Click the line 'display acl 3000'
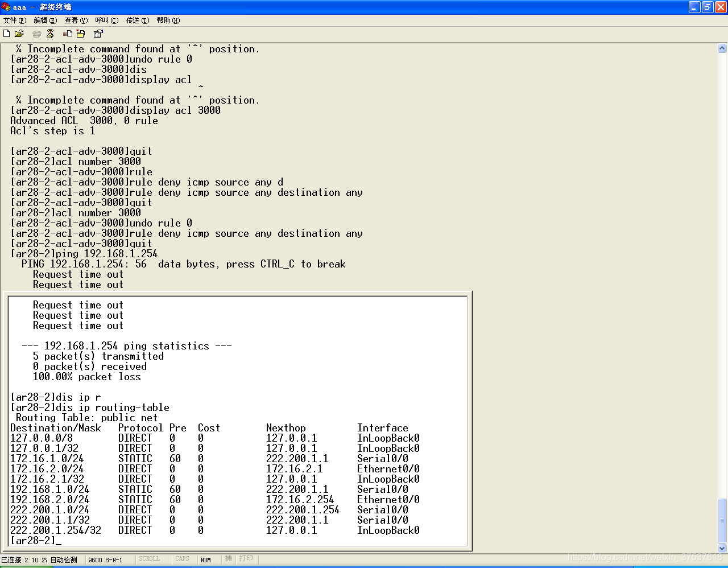 point(115,110)
